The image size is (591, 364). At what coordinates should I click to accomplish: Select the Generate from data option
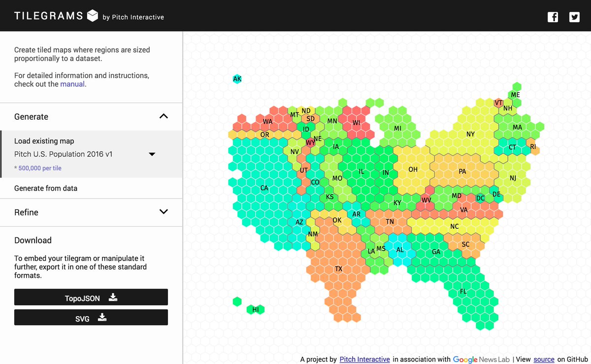point(46,188)
